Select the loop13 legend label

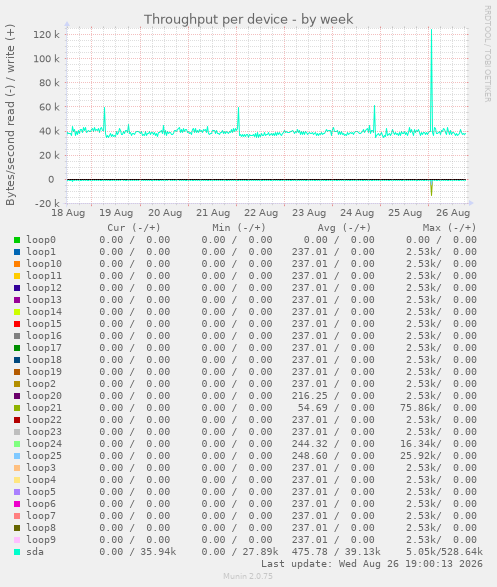(44, 300)
